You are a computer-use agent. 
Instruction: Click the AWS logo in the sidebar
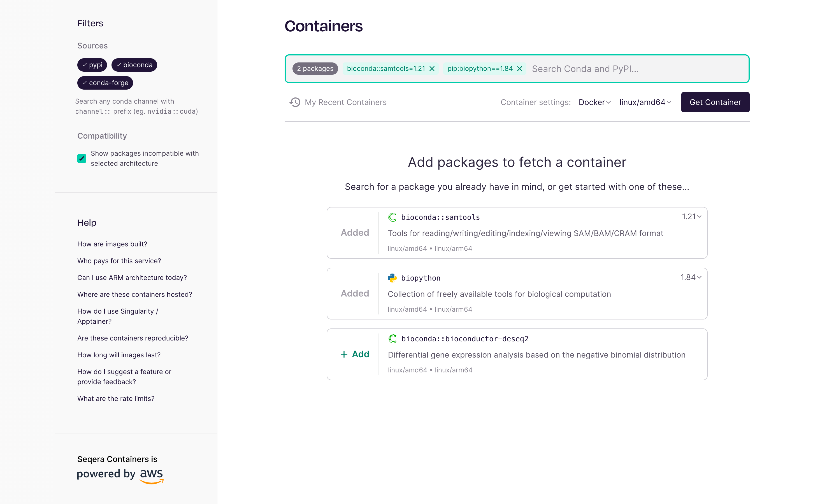click(152, 476)
